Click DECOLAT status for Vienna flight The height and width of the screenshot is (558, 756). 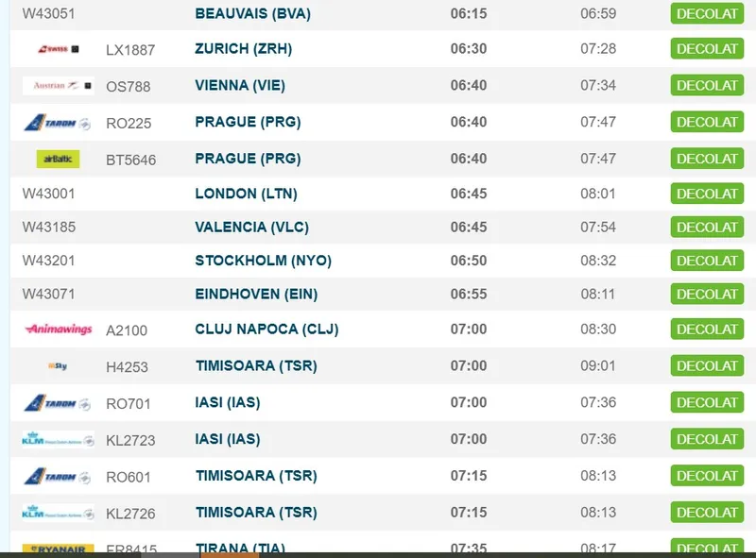coord(707,86)
